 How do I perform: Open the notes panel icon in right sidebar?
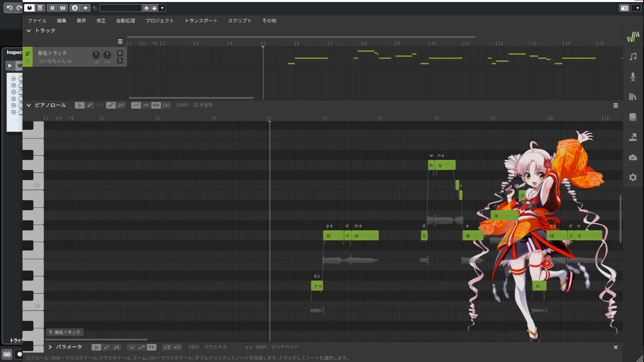(x=633, y=56)
